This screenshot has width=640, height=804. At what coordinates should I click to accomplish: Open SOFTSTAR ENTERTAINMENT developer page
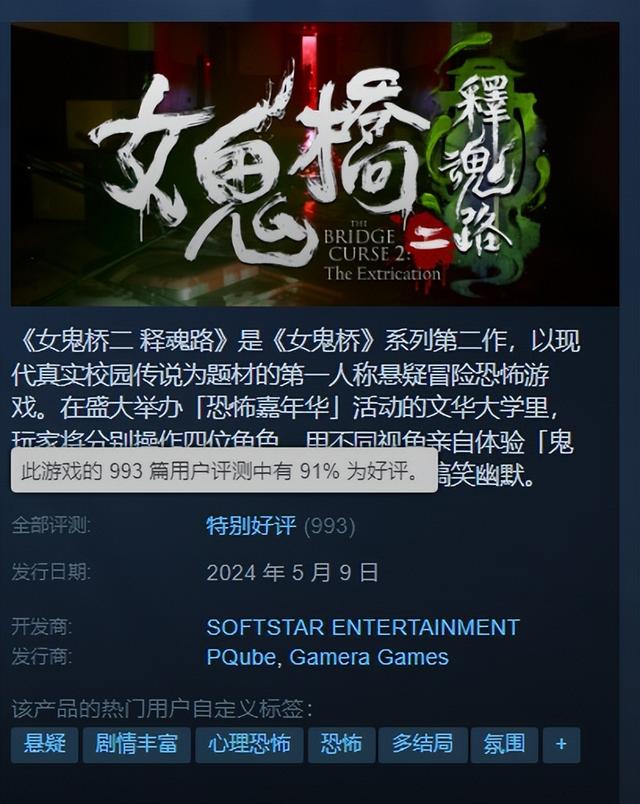tap(363, 627)
